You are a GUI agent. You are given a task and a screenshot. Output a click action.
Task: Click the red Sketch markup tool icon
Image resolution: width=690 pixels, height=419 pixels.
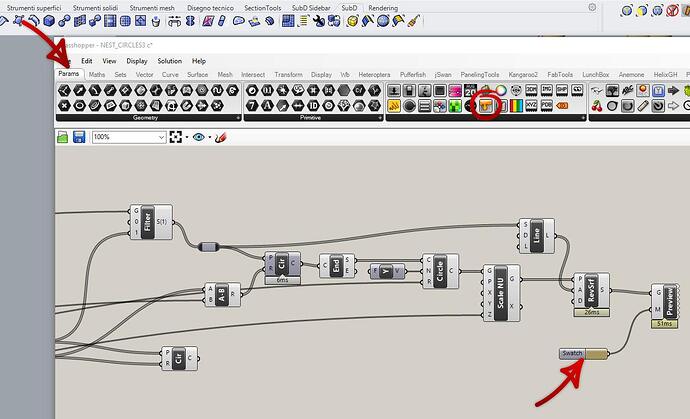coord(221,137)
